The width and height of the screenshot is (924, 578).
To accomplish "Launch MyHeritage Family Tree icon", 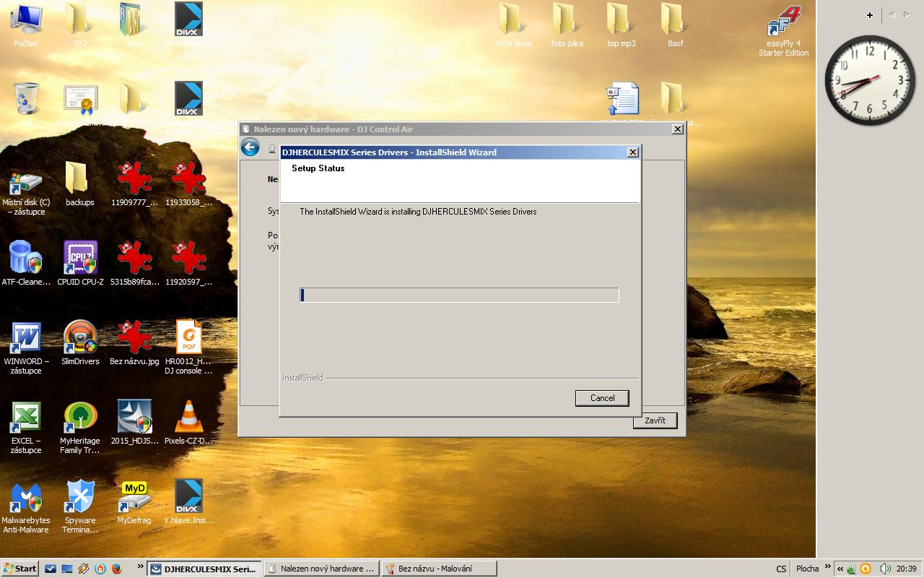I will [80, 428].
